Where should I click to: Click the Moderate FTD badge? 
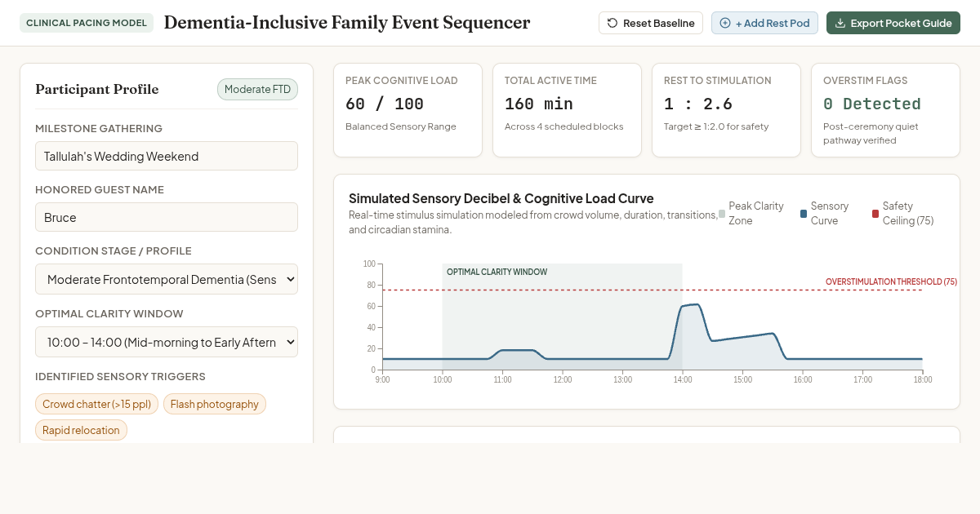[257, 89]
